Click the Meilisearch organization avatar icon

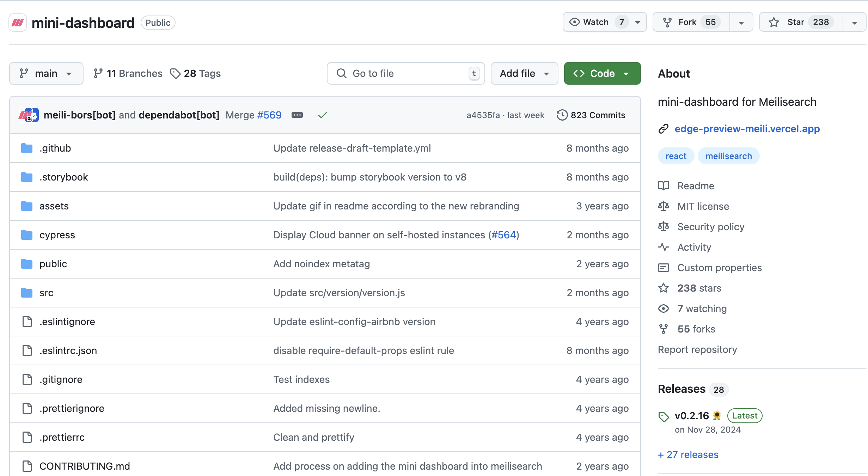pyautogui.click(x=18, y=23)
